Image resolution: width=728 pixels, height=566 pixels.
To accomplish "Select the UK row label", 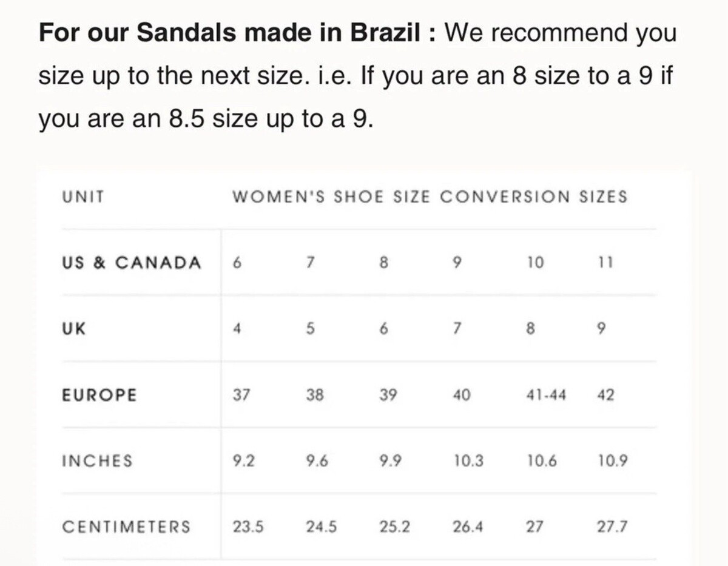I will 73,329.
